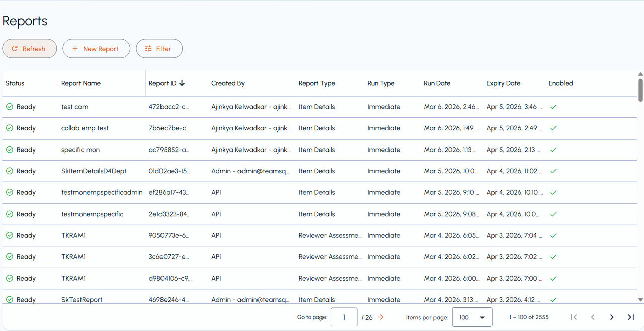Click Ready status icon for report 9050773e
This screenshot has height=331, width=644.
10,235
